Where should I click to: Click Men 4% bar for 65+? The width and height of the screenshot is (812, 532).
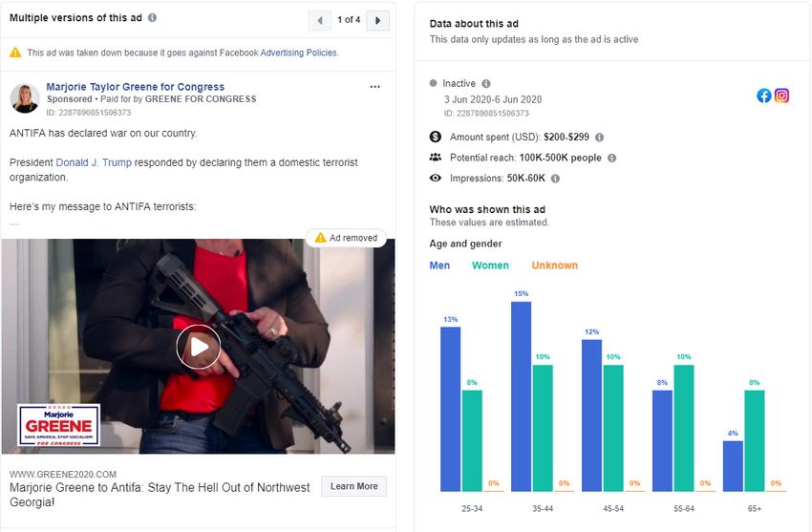[733, 466]
